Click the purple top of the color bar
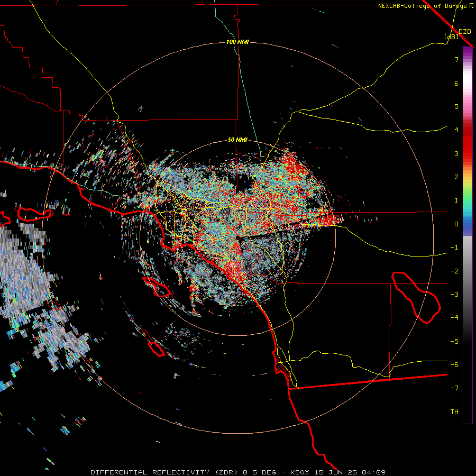This screenshot has height=476, width=476. click(467, 52)
